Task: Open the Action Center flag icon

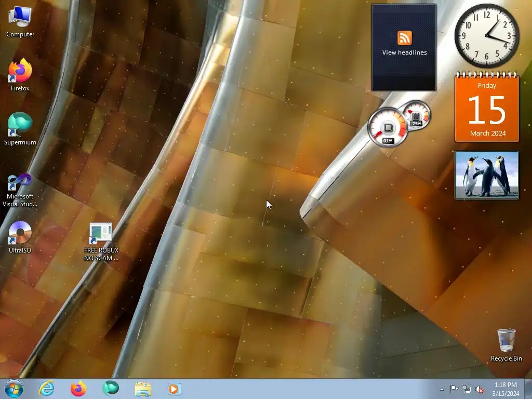Action: tap(454, 389)
